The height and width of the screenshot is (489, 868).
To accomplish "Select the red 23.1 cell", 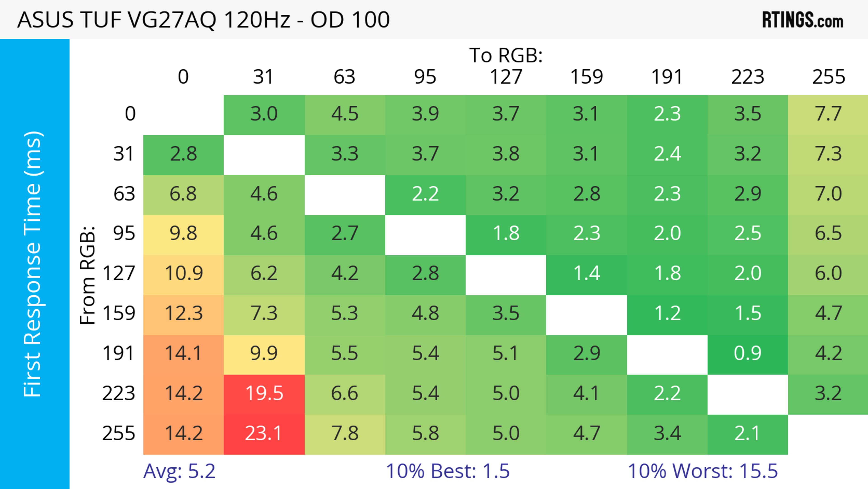I will point(264,434).
